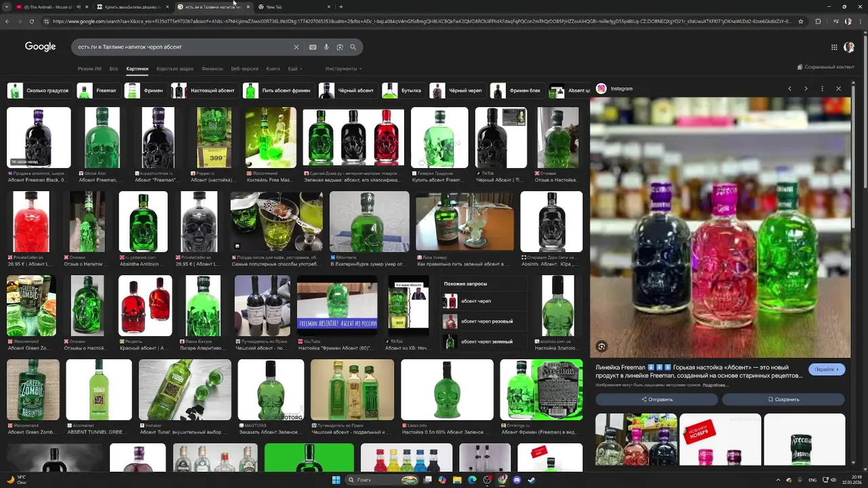Open Google account avatar on the page

849,47
